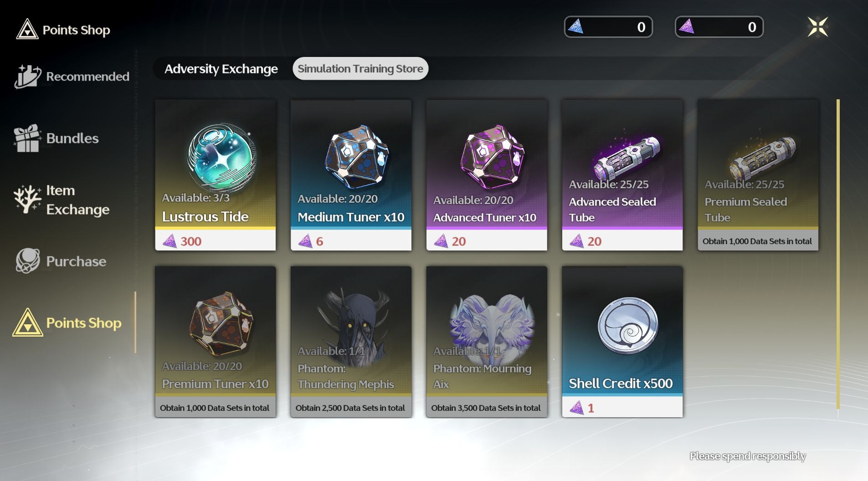View the Premium Tuner x10 card
Screen dimensions: 868x481
[216, 342]
